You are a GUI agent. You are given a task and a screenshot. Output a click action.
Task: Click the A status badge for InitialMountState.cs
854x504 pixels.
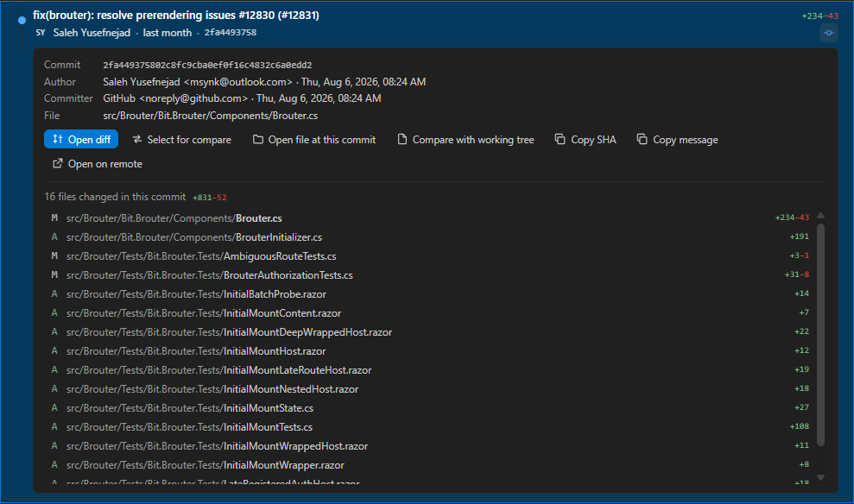[54, 407]
